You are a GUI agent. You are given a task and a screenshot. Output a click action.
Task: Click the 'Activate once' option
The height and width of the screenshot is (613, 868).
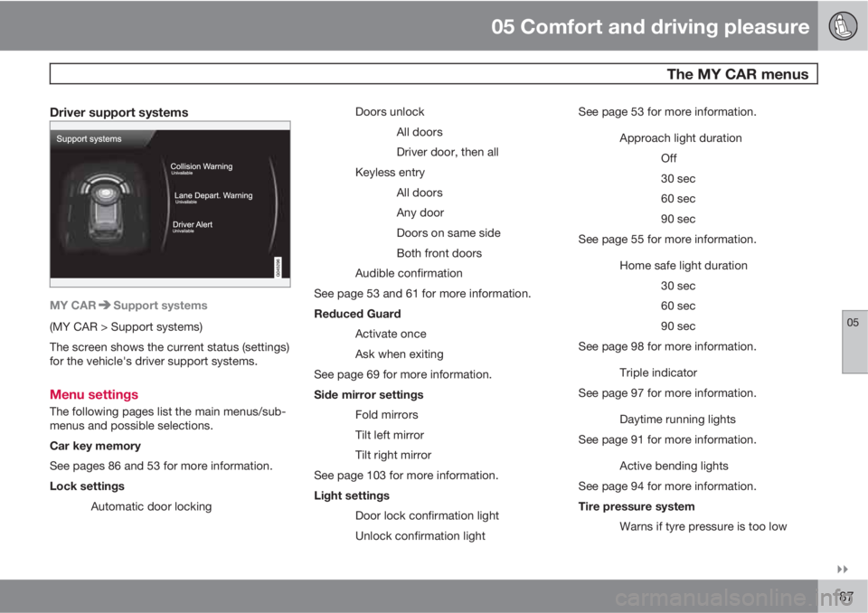click(391, 334)
